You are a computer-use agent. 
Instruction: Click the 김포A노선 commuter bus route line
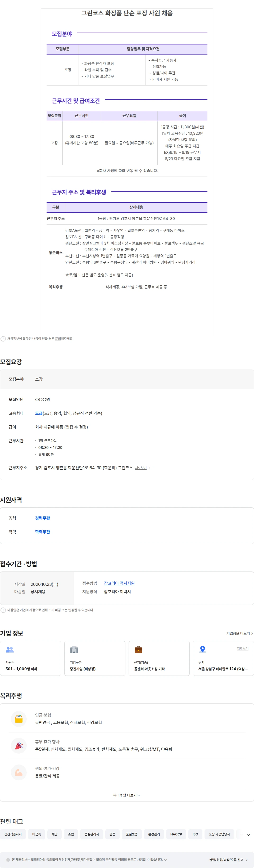click(125, 231)
